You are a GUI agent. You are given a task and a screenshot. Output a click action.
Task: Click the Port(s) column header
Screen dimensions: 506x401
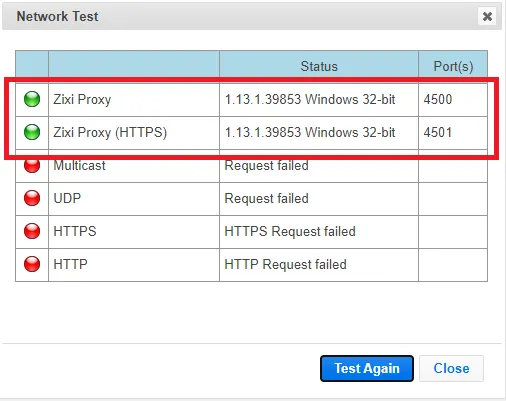pos(453,66)
